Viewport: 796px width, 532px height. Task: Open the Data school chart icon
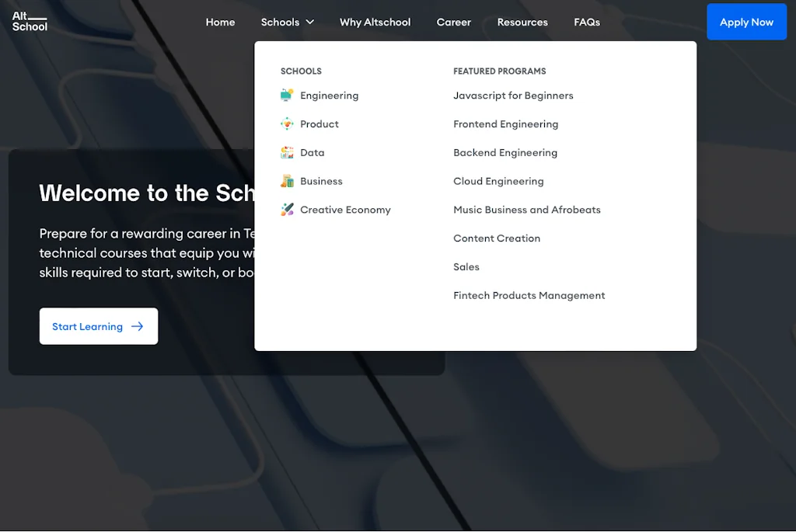(288, 152)
